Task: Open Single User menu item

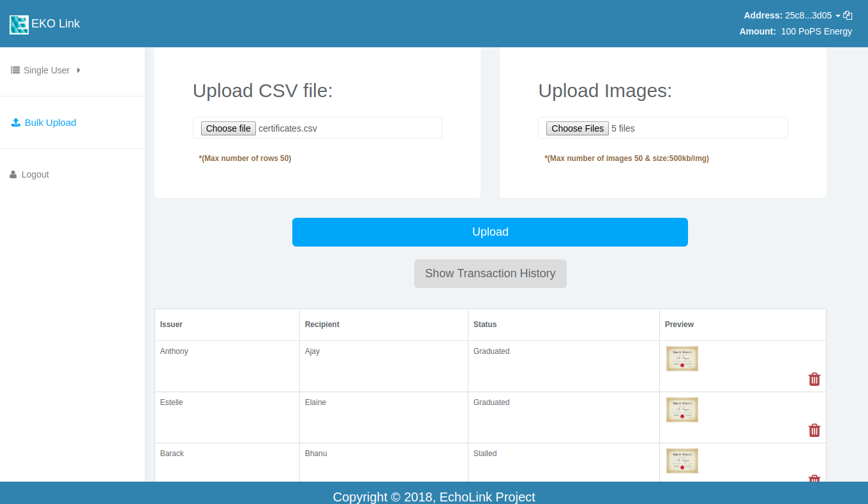Action: [47, 70]
